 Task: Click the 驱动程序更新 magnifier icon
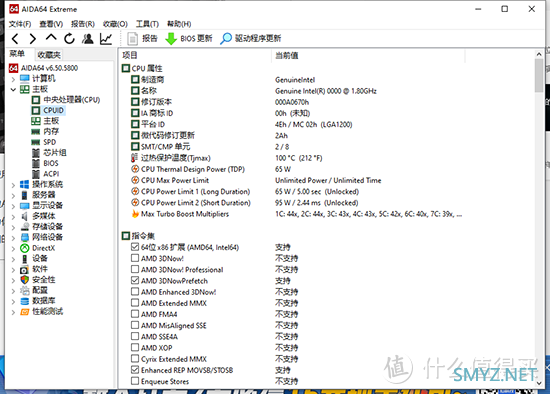(226, 39)
